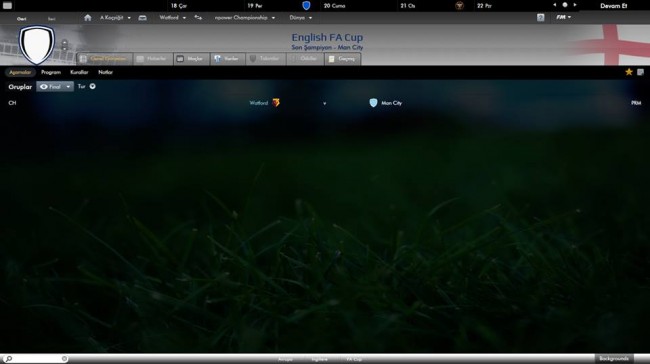The width and height of the screenshot is (650, 364).
Task: Click the Home icon in the navigation bar
Action: 87,18
